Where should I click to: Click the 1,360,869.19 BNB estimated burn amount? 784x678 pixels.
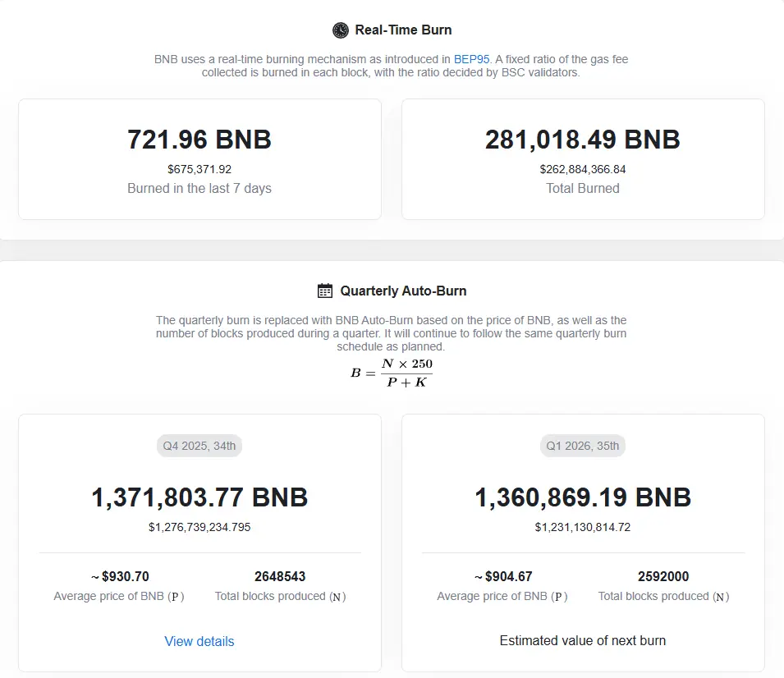click(x=583, y=497)
